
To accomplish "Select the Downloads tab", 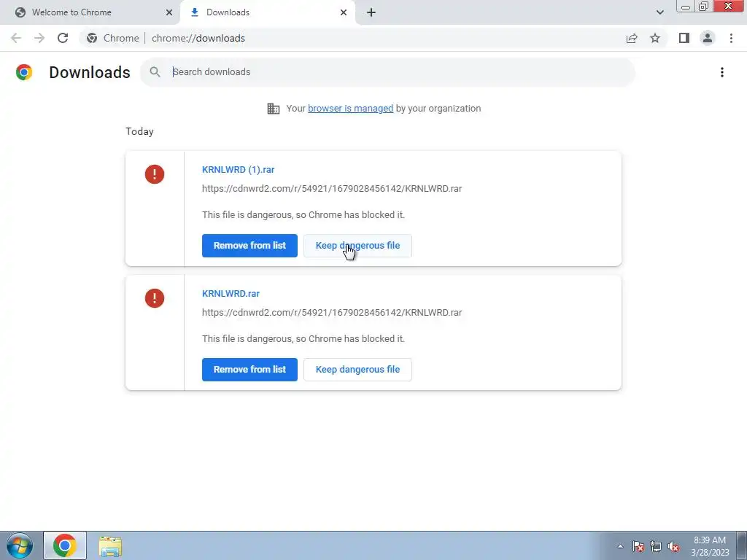I will click(x=267, y=12).
